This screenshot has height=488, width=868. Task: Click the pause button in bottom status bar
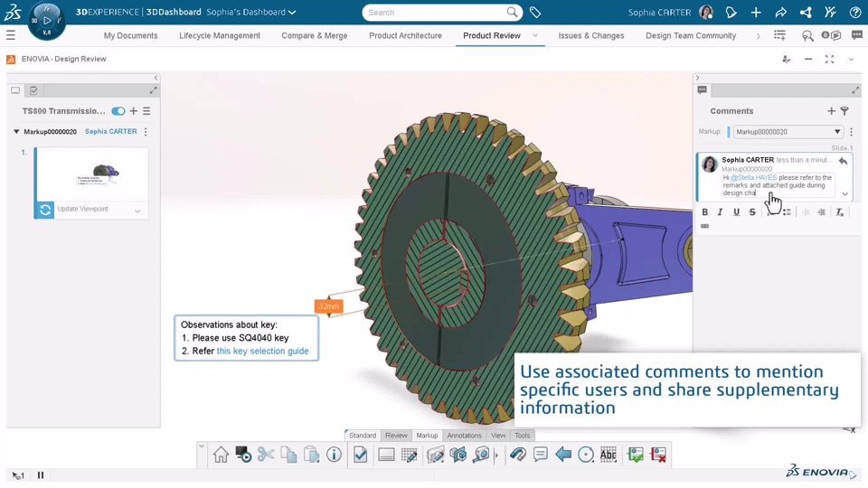coord(41,475)
